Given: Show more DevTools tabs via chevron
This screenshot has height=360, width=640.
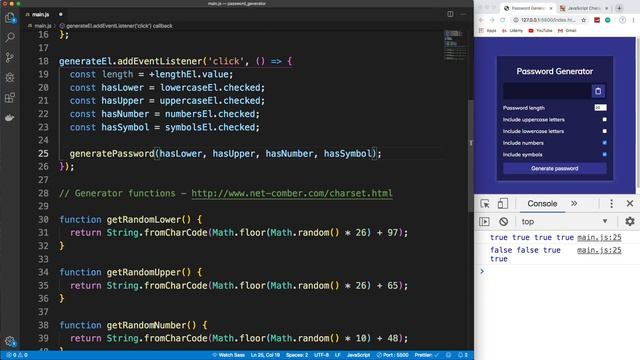Looking at the screenshot, I should coord(574,203).
